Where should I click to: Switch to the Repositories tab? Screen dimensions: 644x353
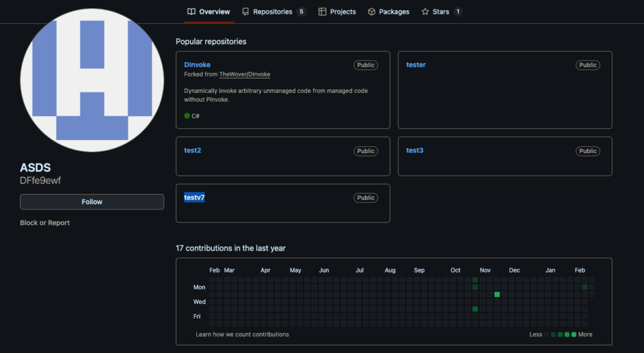pos(274,11)
